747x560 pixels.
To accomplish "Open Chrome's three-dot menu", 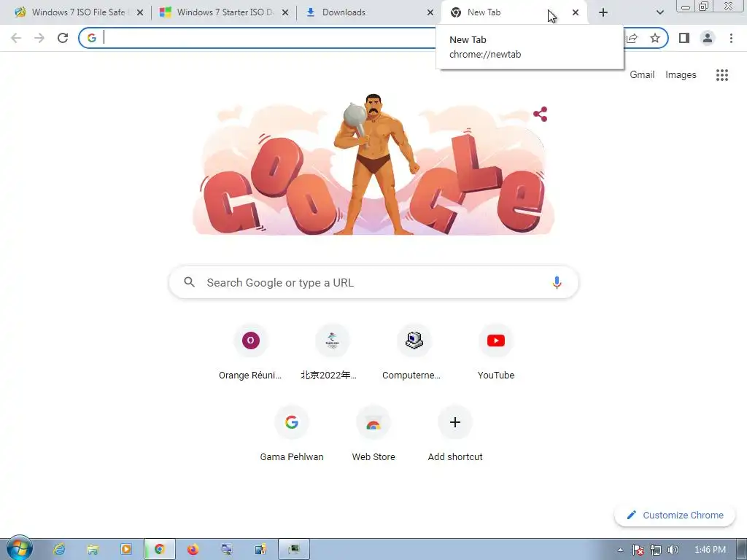I will 731,38.
